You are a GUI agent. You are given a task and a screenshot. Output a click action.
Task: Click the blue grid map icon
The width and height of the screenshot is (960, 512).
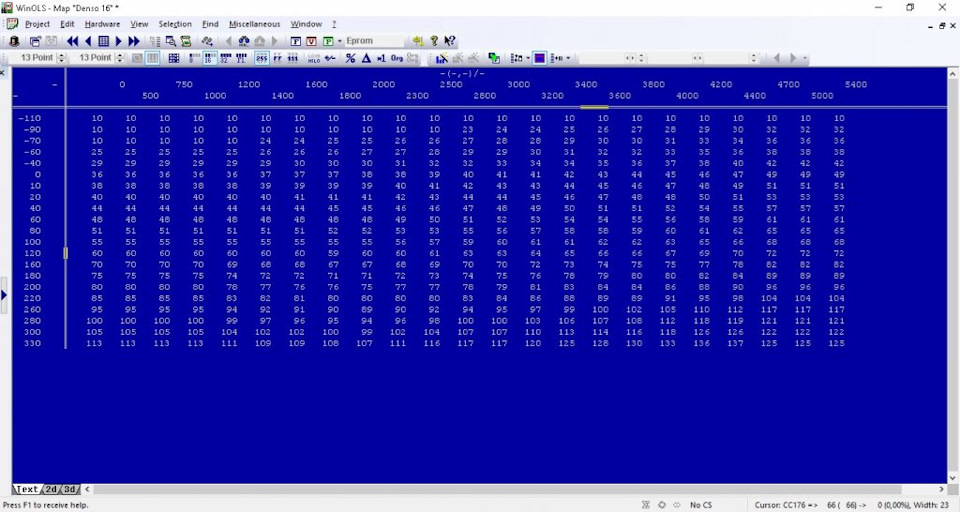[x=103, y=41]
